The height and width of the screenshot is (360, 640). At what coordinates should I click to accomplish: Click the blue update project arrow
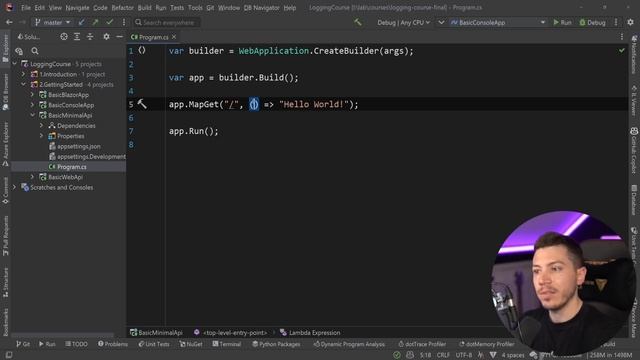tap(82, 22)
